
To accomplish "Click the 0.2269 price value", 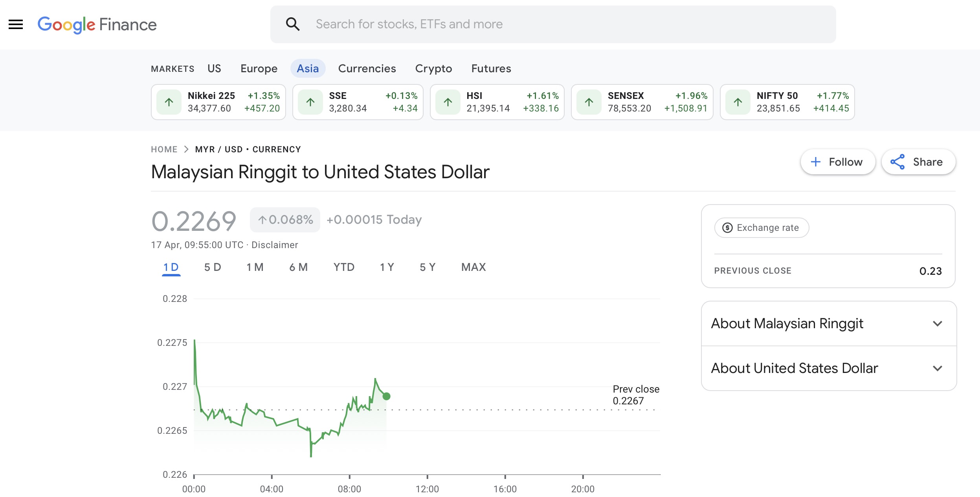I will click(x=194, y=221).
